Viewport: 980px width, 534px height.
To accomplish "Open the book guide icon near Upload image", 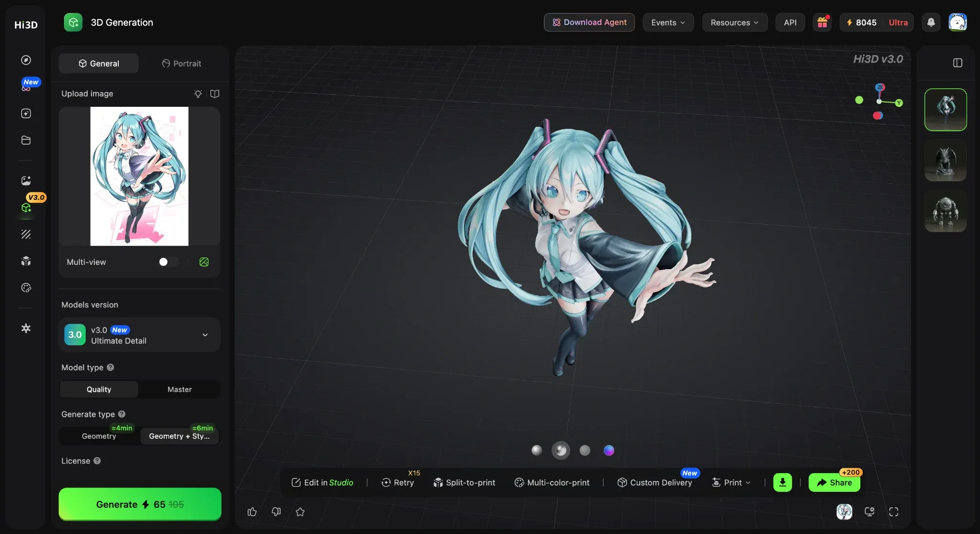I will click(x=214, y=94).
